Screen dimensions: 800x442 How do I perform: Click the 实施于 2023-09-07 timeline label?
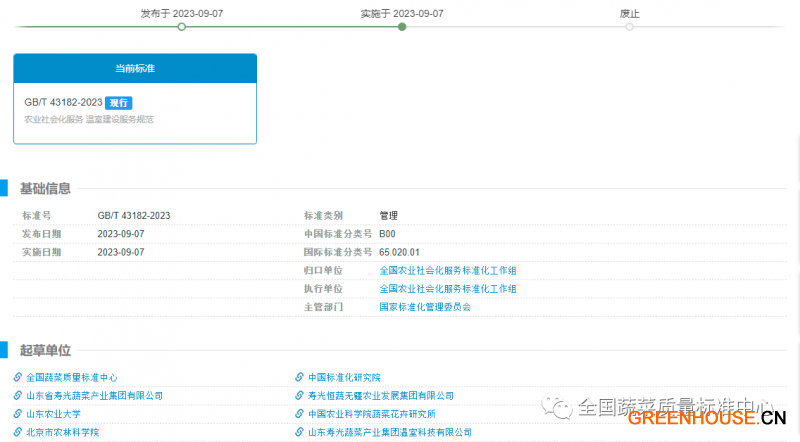[x=402, y=14]
